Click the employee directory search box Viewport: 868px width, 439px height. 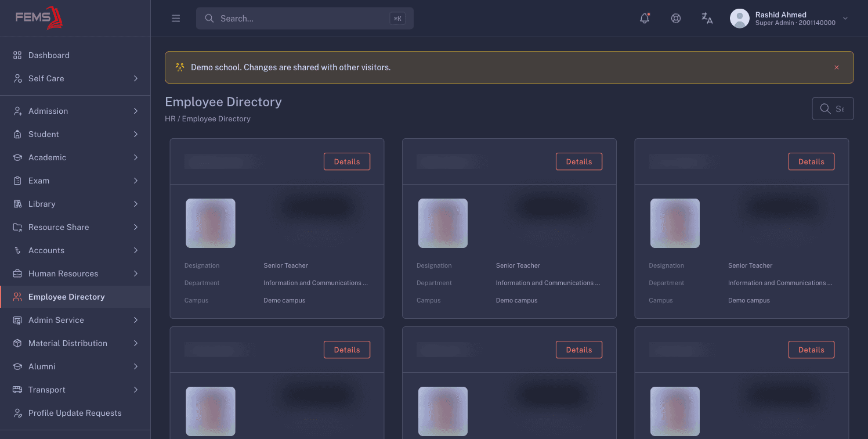[833, 109]
